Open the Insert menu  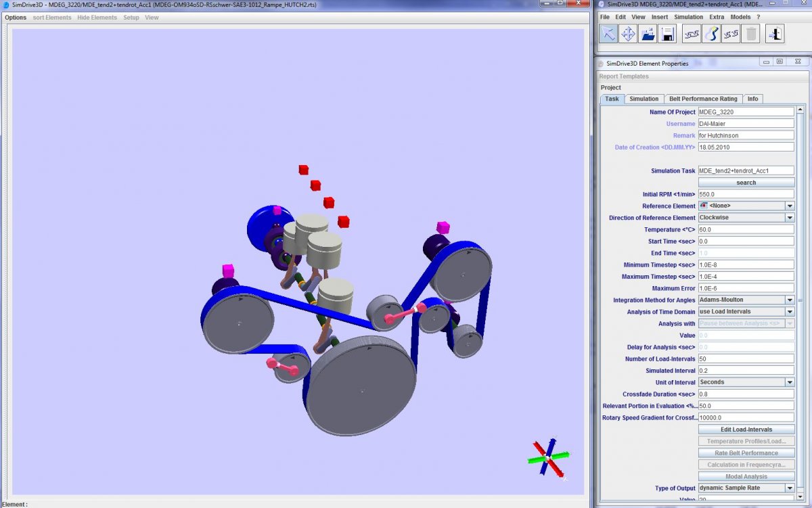pyautogui.click(x=659, y=17)
